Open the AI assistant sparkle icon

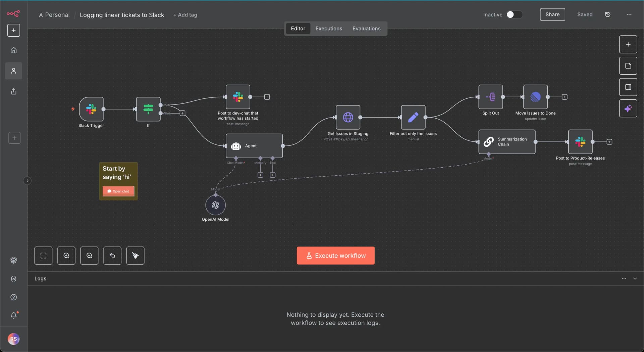pos(628,108)
